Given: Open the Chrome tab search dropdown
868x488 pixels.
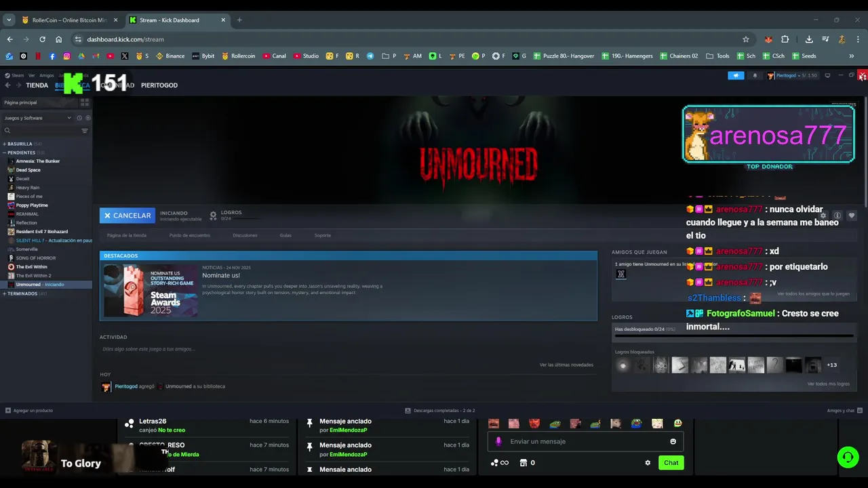Looking at the screenshot, I should click(9, 20).
